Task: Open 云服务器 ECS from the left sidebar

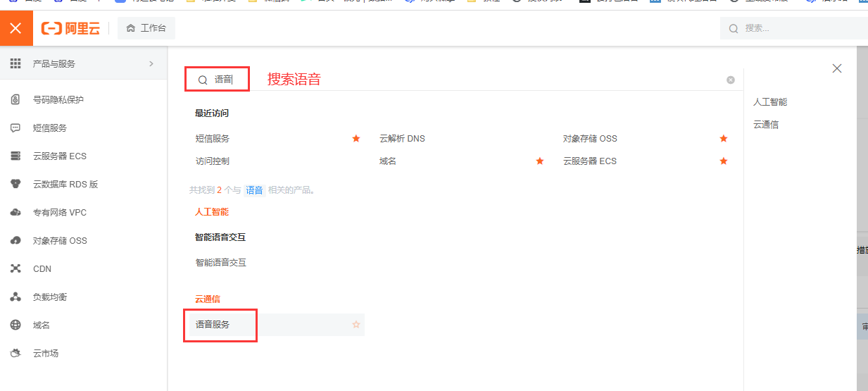Action: (60, 156)
